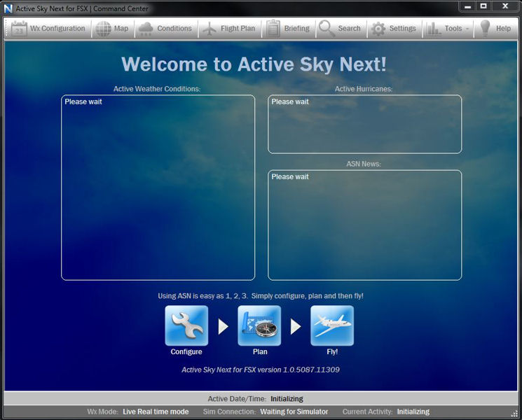Click the Active Hurricanes panel box
Viewport: 522px width, 420px height.
[x=365, y=125]
